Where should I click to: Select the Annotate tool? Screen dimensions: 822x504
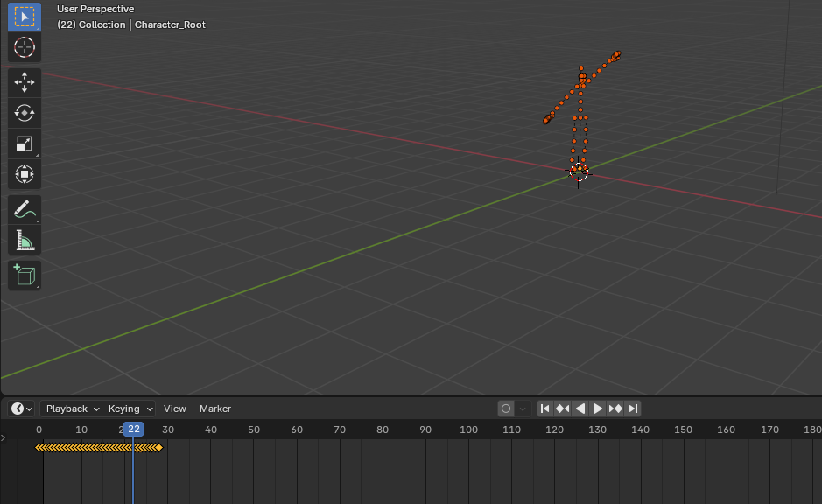[x=24, y=208]
